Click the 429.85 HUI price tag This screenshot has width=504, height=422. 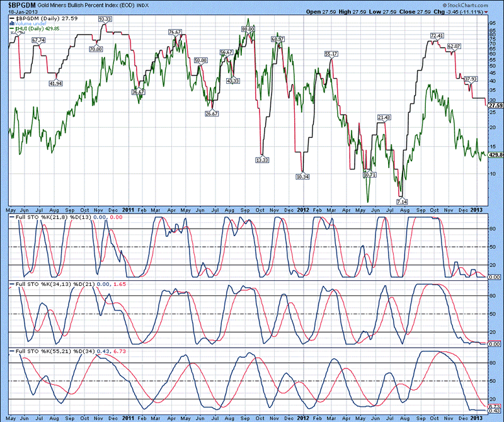494,154
